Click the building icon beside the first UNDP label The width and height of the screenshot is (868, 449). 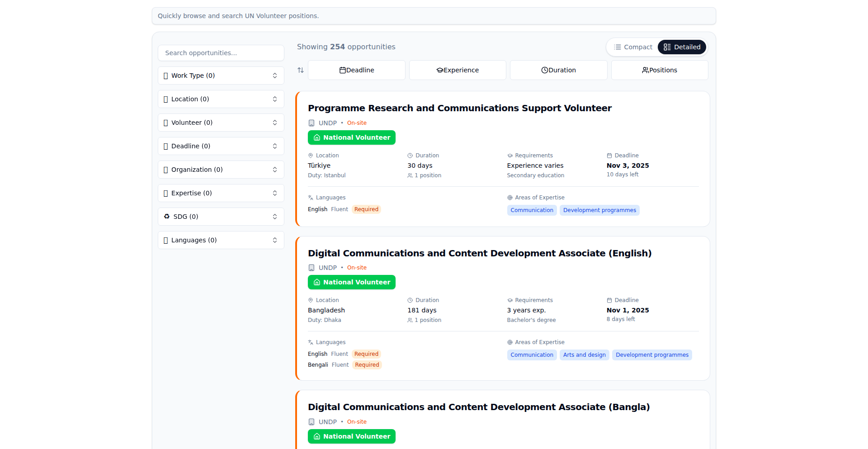point(311,123)
